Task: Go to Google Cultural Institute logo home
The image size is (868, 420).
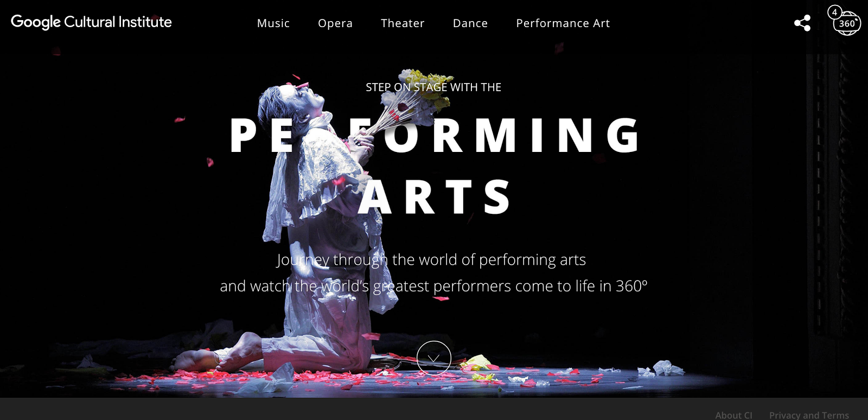Action: coord(91,22)
